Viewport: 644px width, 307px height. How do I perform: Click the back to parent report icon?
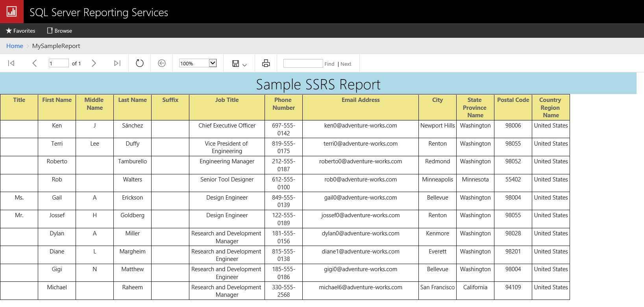tap(162, 63)
